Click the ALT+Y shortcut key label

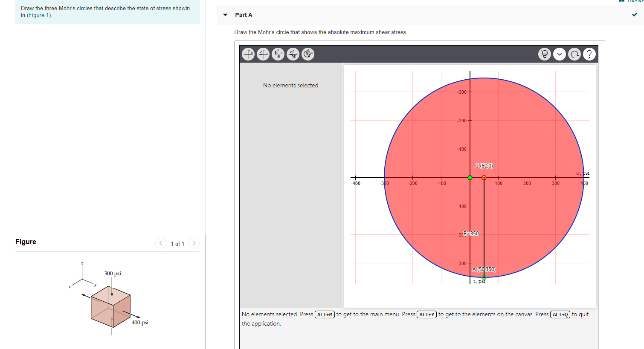point(426,314)
